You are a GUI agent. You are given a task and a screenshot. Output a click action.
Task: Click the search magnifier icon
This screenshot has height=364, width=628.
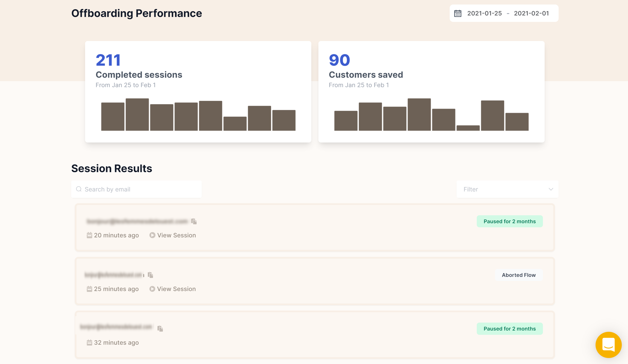click(79, 189)
